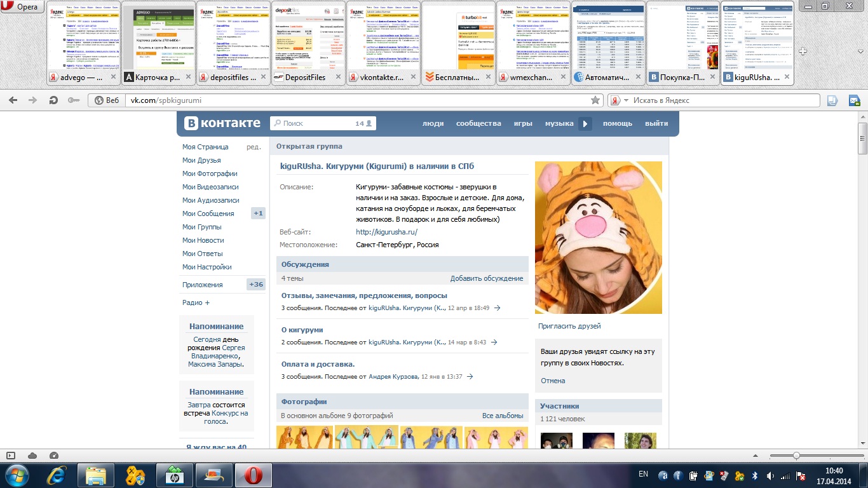The image size is (868, 488).
Task: Open the group avatar tiger photo
Action: 599,238
